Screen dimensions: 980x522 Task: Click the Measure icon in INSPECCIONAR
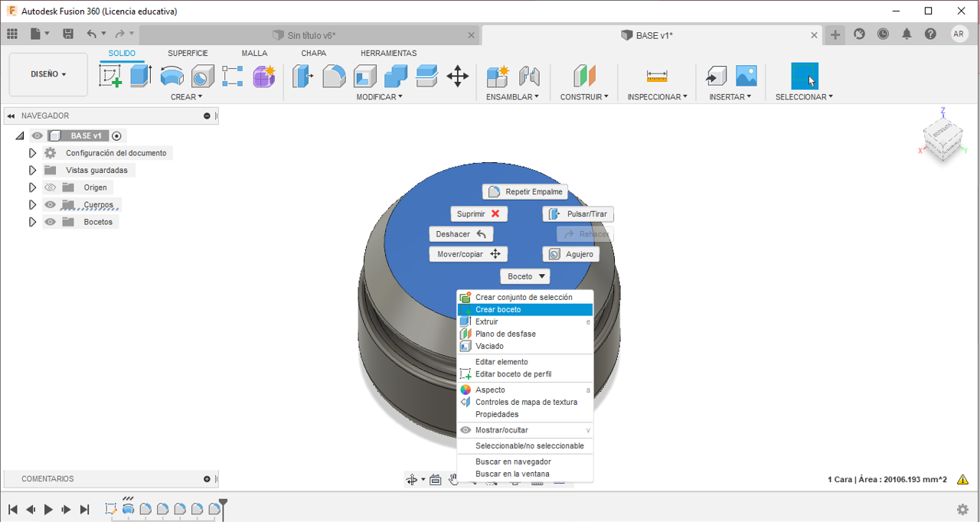[657, 76]
